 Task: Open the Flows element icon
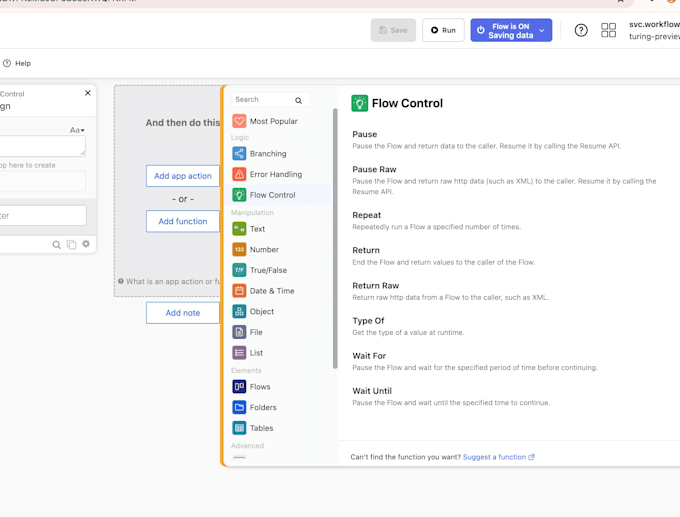(239, 386)
